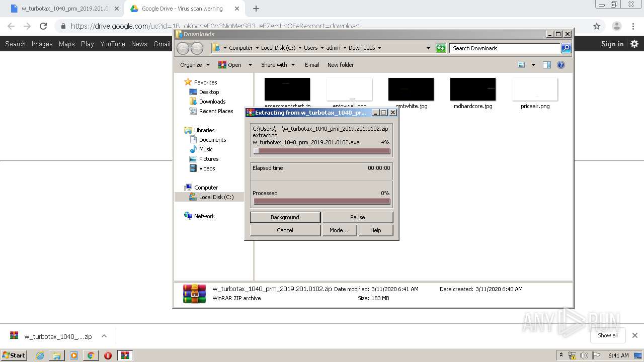Select Downloads in Favorites

tap(212, 102)
